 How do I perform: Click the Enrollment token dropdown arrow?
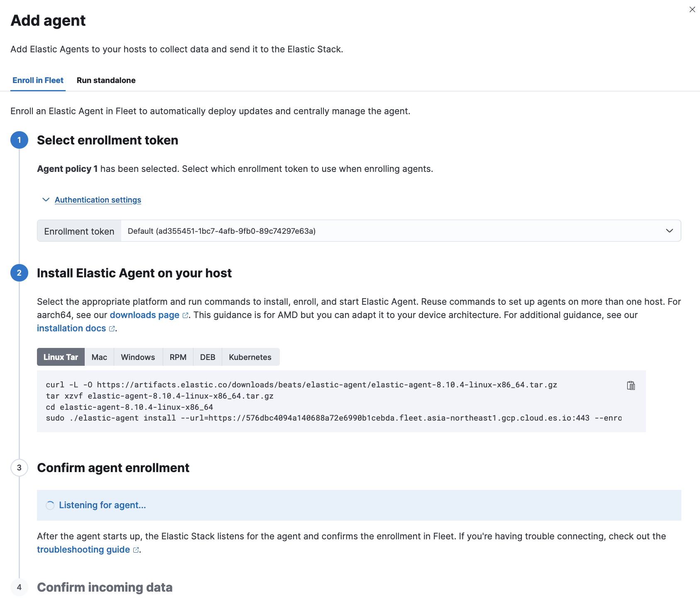669,231
